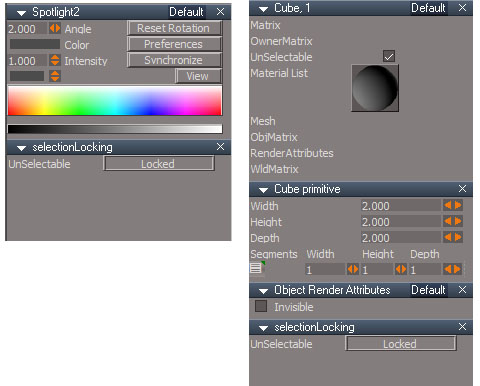Click the list icon under Segments
The height and width of the screenshot is (386, 480).
[x=257, y=268]
